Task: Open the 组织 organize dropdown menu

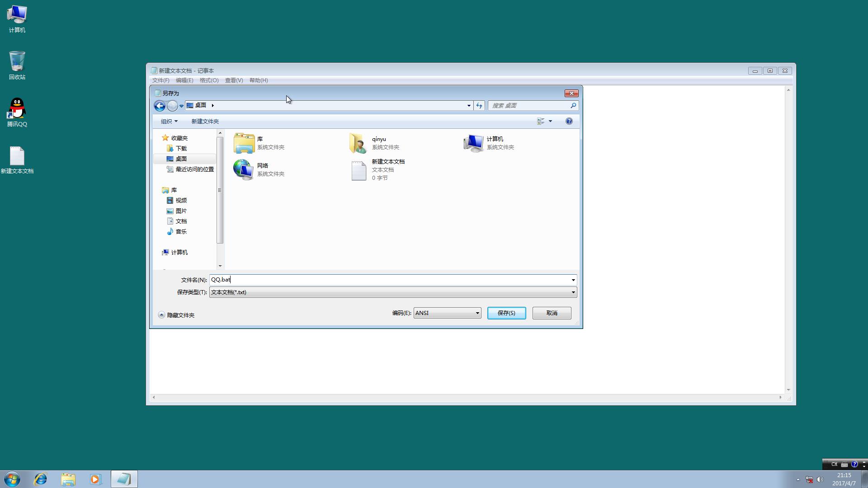Action: tap(169, 121)
